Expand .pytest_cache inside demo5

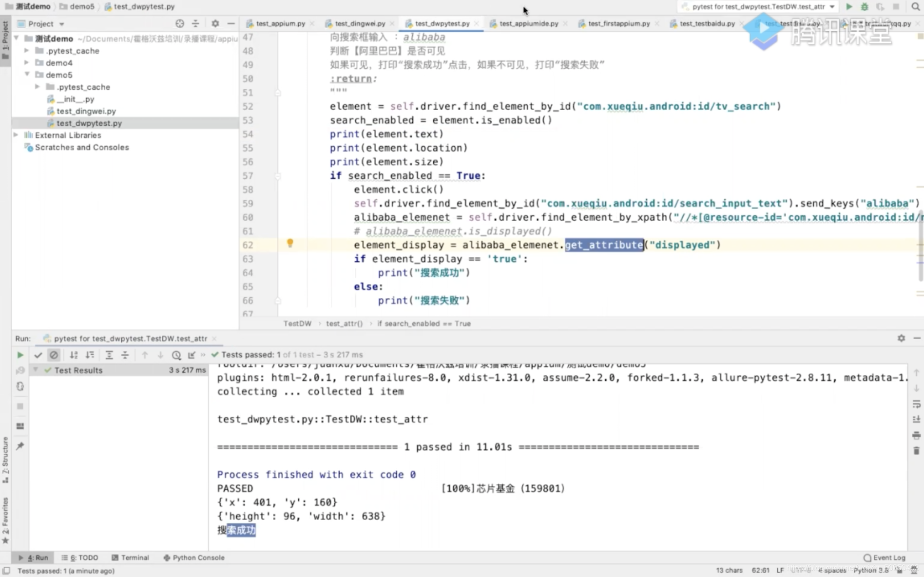click(37, 87)
